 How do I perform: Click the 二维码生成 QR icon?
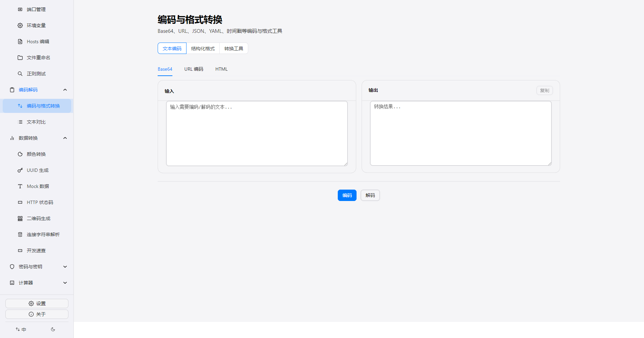coord(20,218)
